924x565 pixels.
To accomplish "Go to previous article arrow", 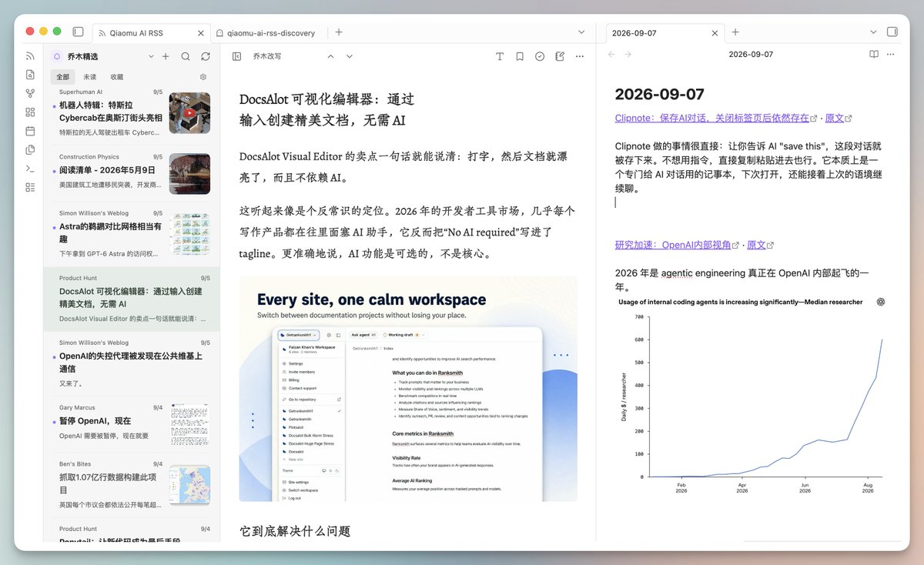I will pyautogui.click(x=330, y=56).
